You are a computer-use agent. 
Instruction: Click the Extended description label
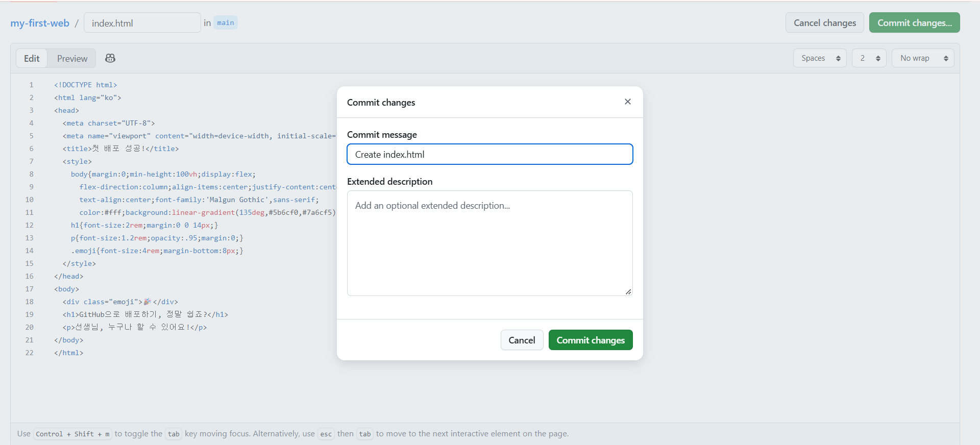(390, 182)
